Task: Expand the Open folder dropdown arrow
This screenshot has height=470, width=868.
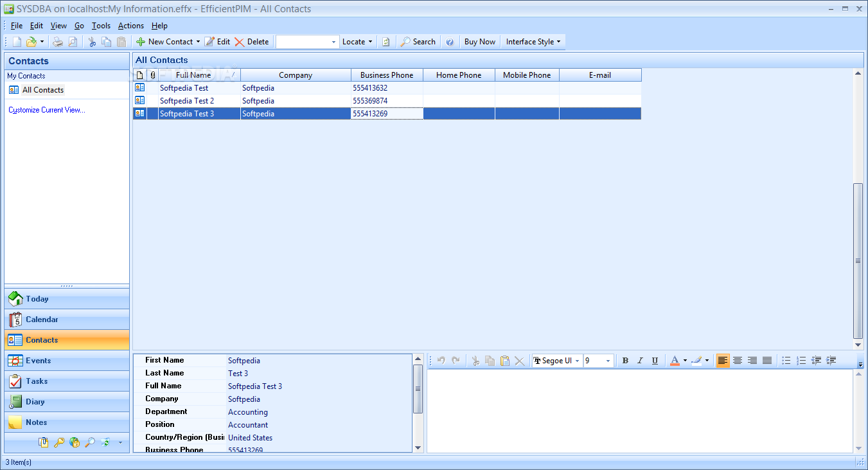Action: 42,42
